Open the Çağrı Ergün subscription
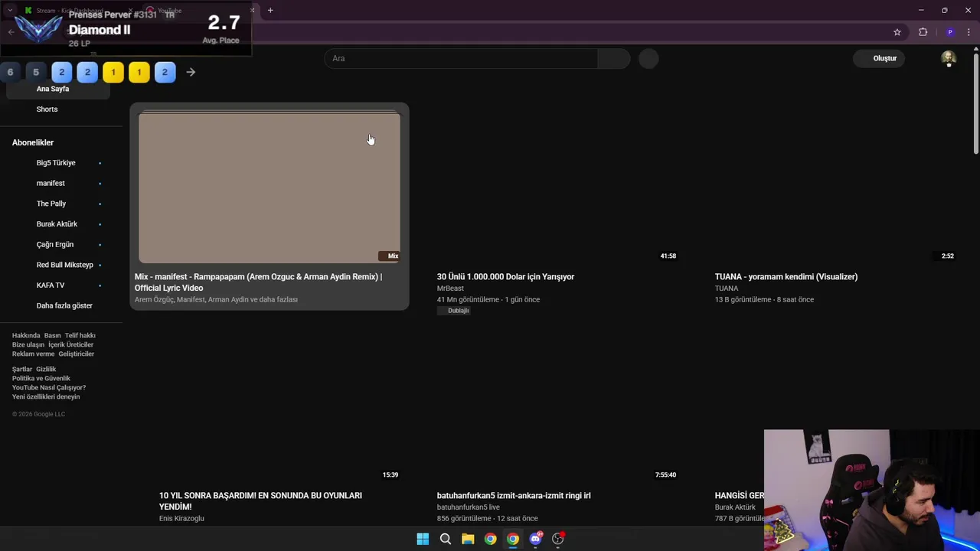Image resolution: width=980 pixels, height=551 pixels. click(x=58, y=245)
